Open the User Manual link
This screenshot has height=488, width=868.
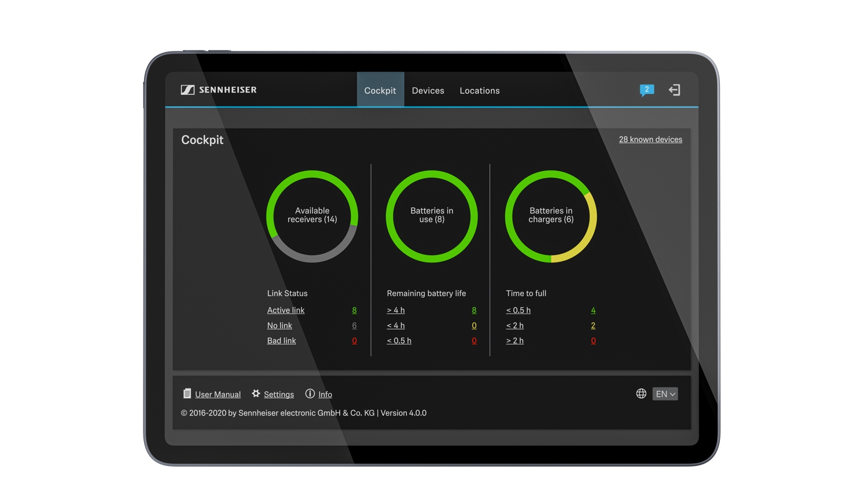218,394
